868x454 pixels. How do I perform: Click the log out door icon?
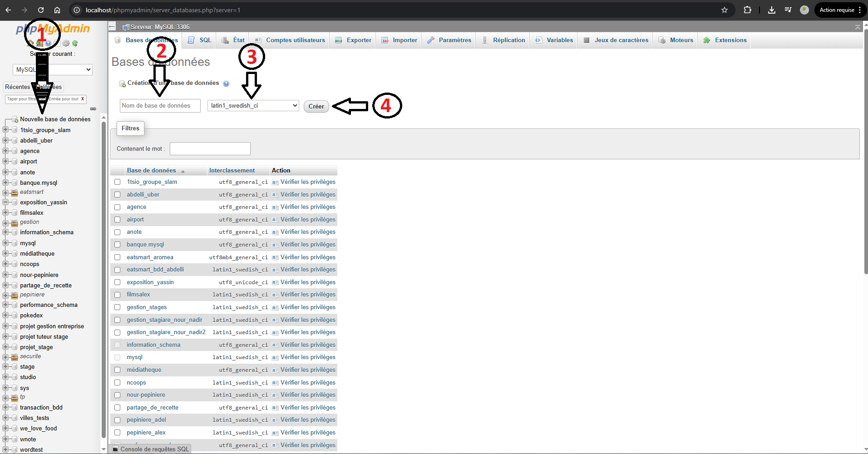pos(39,44)
